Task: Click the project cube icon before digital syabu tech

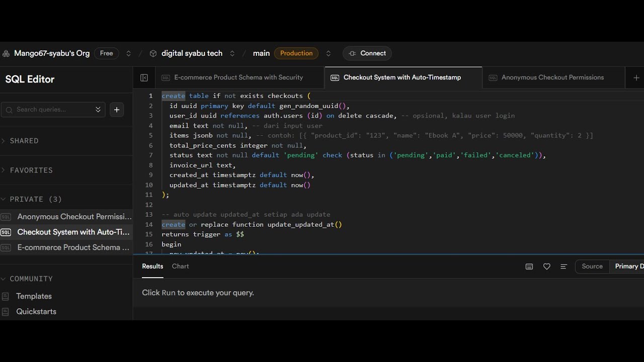Action: pyautogui.click(x=153, y=53)
